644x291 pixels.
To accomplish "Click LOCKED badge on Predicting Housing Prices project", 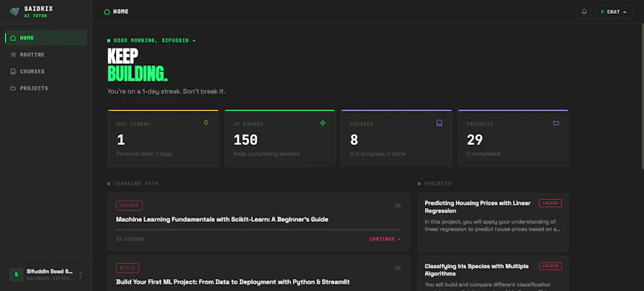I will pos(551,203).
